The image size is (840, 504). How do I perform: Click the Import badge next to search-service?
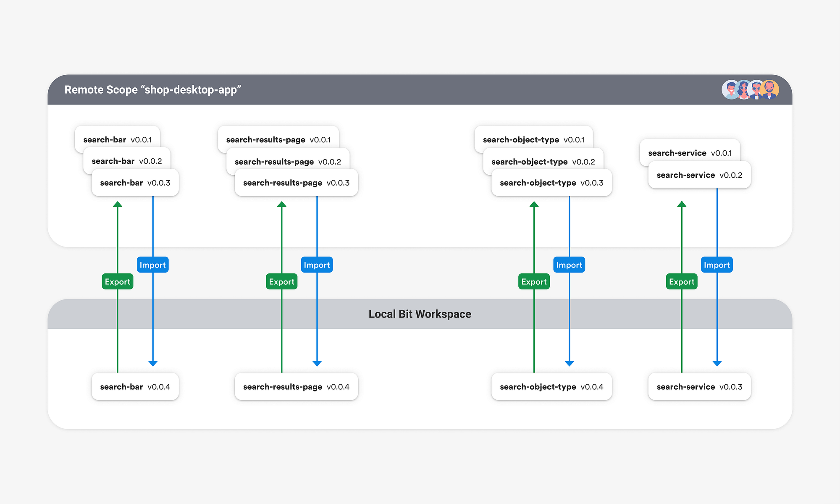click(717, 265)
